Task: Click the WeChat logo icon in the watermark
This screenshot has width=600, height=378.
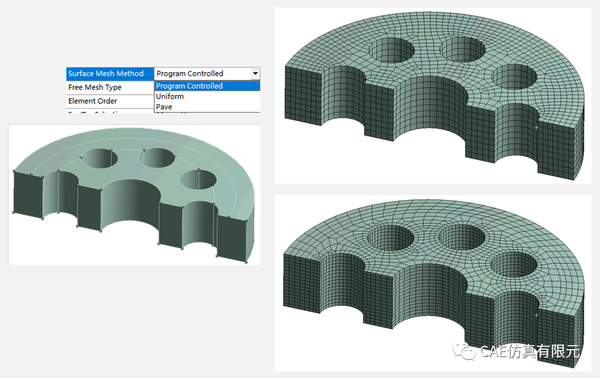Action: tap(463, 351)
